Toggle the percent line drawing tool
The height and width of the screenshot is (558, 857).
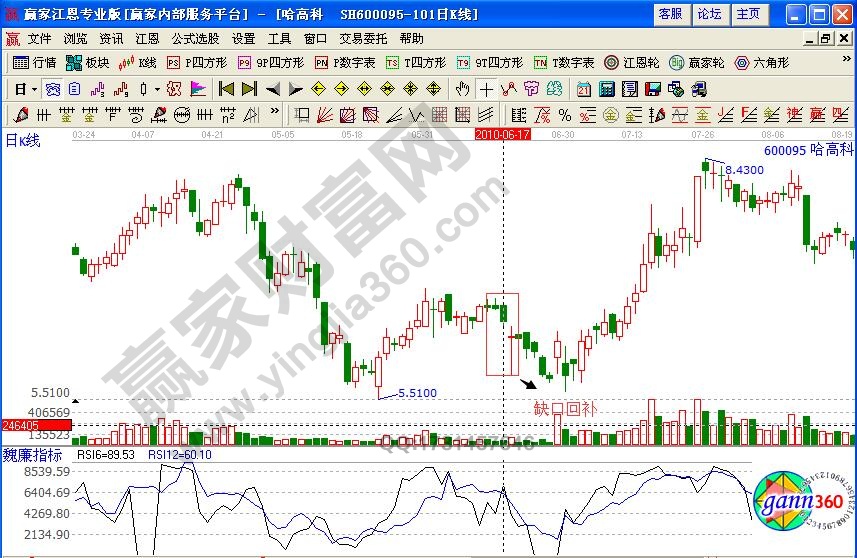pyautogui.click(x=565, y=114)
